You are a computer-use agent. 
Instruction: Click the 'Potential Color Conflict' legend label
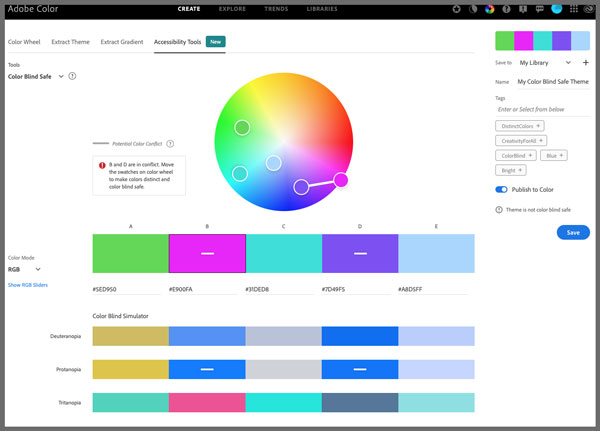click(137, 144)
